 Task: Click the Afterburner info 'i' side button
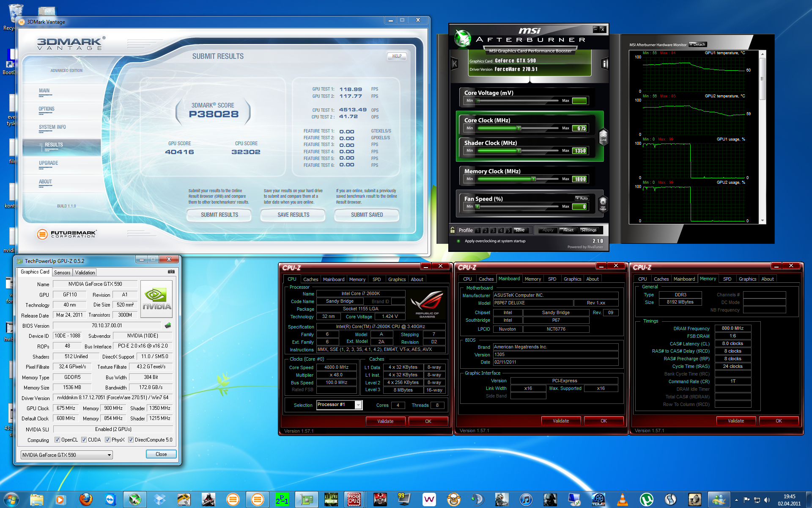pos(605,64)
